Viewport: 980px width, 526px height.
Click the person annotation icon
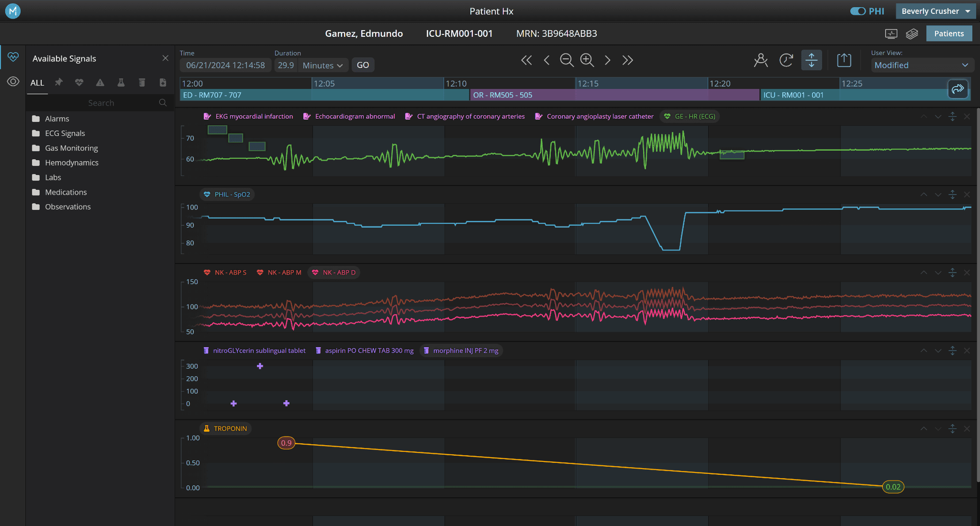tap(761, 60)
